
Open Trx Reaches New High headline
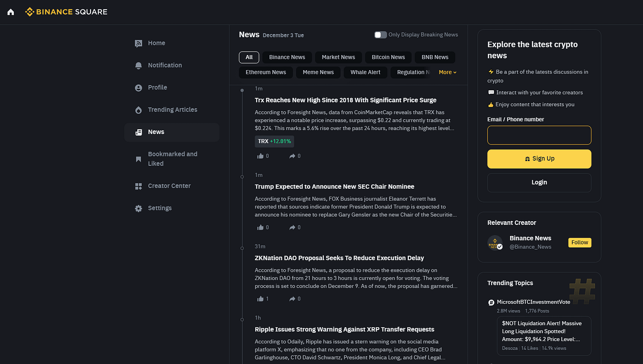345,100
